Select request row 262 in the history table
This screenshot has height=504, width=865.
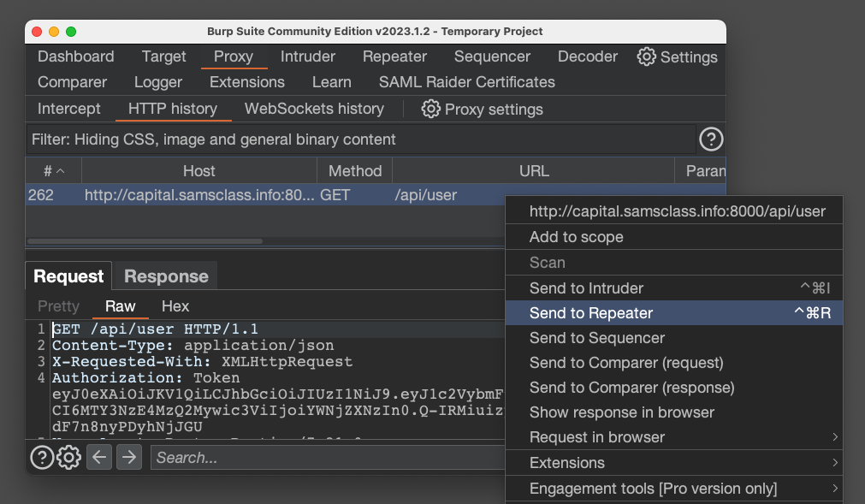coord(257,195)
